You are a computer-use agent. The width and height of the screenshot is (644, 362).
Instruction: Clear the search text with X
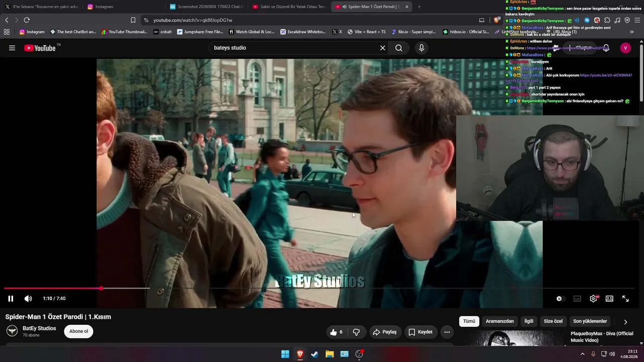click(x=382, y=48)
